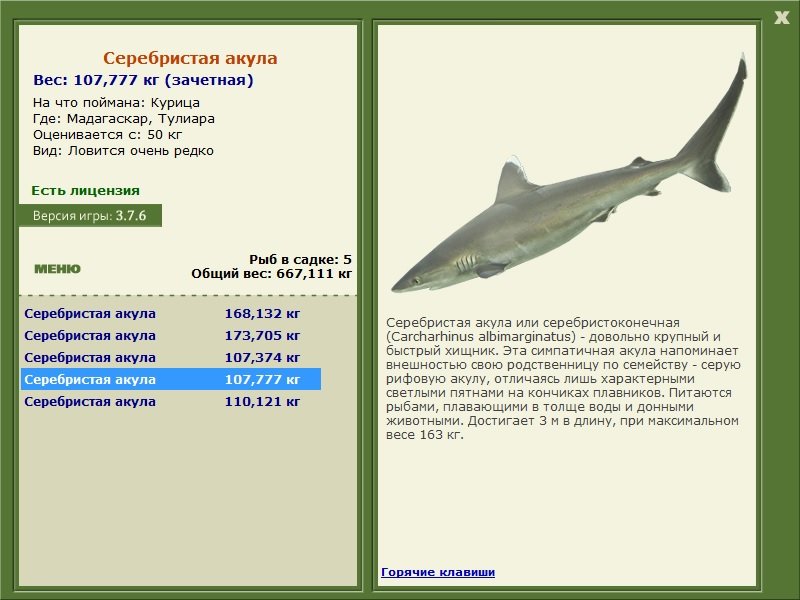Close the fish info window
The height and width of the screenshot is (600, 800).
781,18
